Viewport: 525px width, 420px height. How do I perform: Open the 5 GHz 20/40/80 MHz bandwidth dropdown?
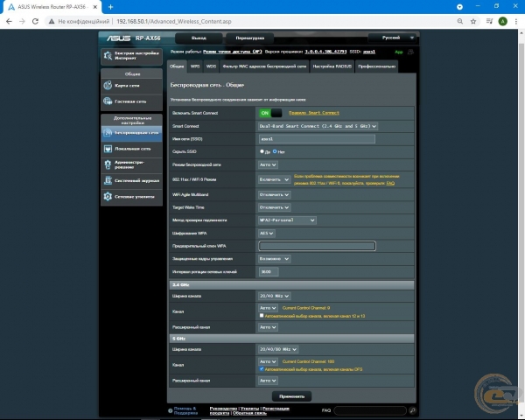click(x=278, y=349)
